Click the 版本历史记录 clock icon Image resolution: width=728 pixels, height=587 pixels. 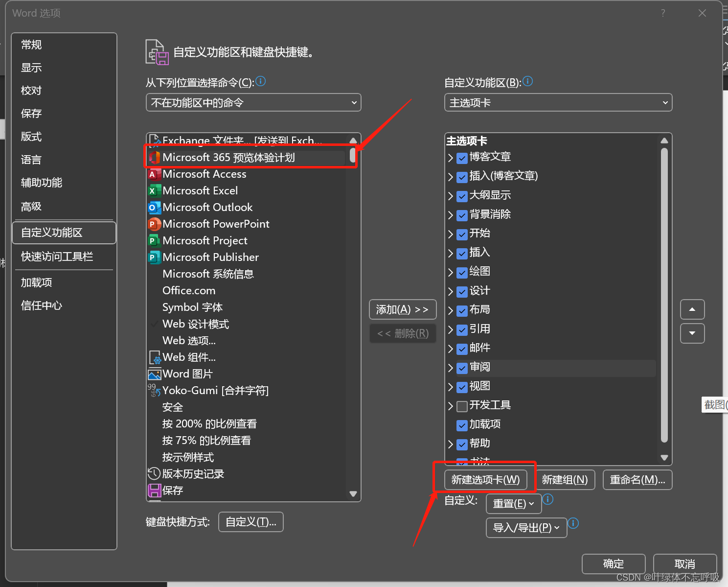point(155,474)
